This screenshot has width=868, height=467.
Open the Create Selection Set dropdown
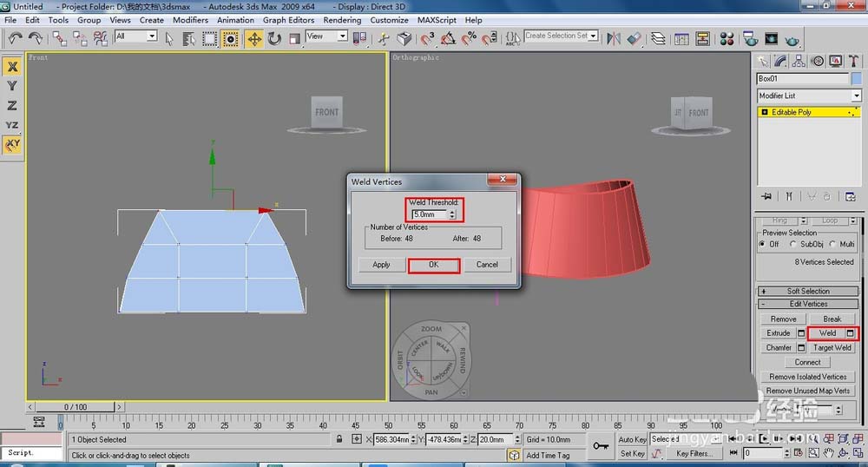(x=561, y=36)
